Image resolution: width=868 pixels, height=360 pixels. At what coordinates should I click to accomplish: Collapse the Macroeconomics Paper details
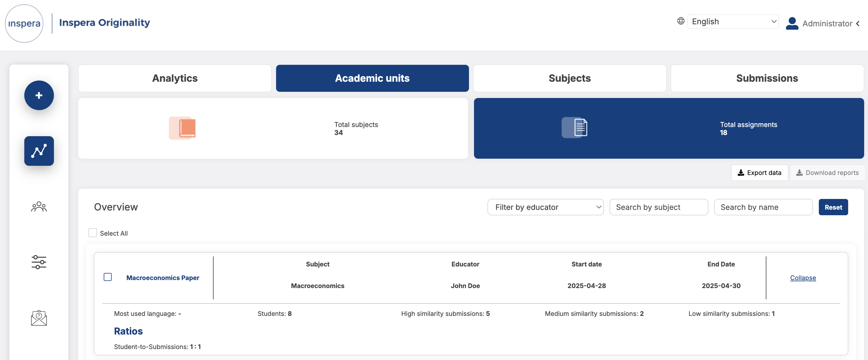[803, 278]
